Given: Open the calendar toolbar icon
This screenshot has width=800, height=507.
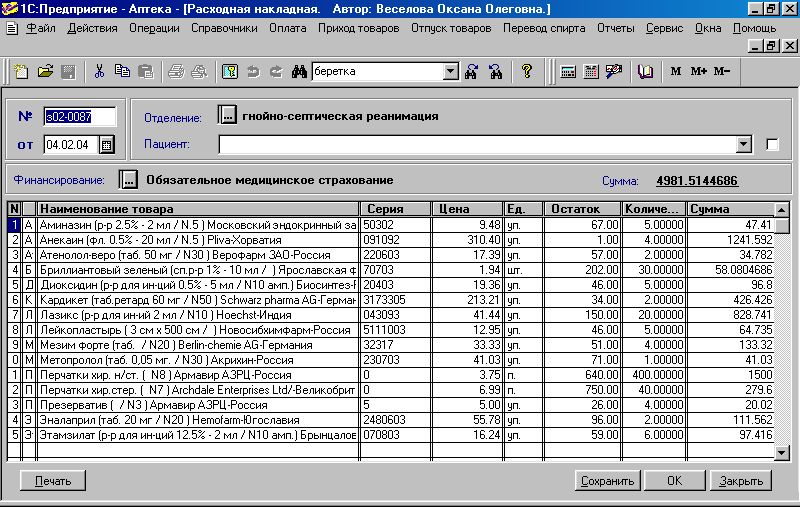Looking at the screenshot, I should click(x=591, y=71).
